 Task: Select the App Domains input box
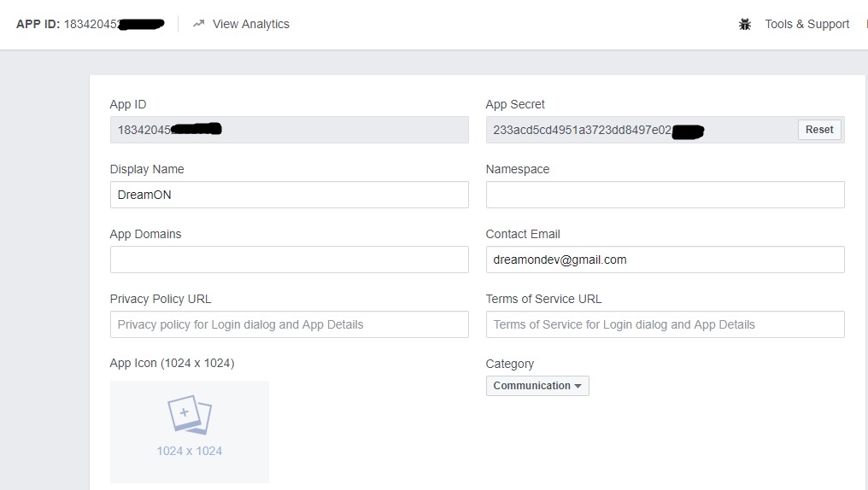289,260
